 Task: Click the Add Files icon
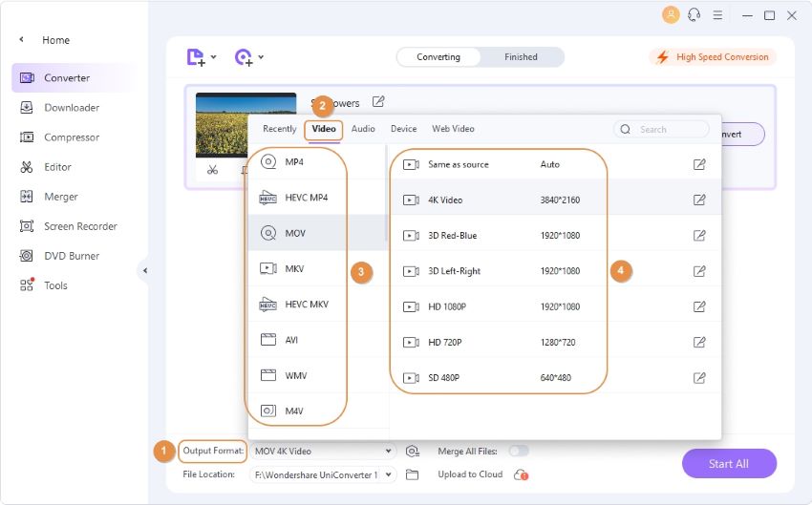(195, 57)
